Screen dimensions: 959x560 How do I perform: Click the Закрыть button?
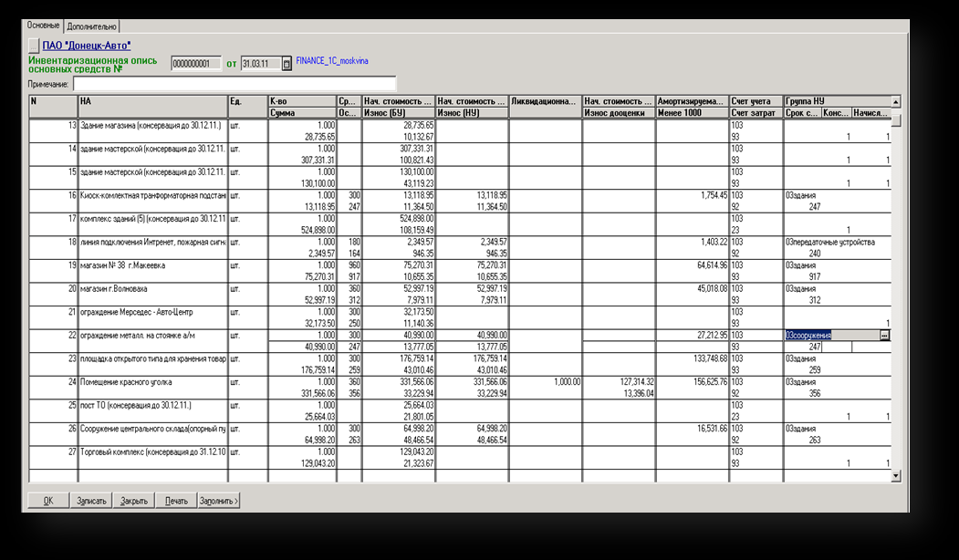click(x=134, y=501)
